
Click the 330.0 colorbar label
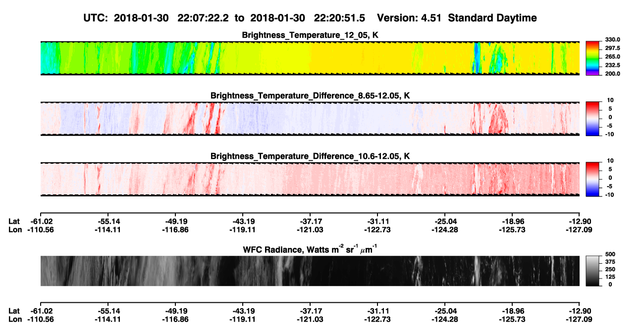coord(612,40)
